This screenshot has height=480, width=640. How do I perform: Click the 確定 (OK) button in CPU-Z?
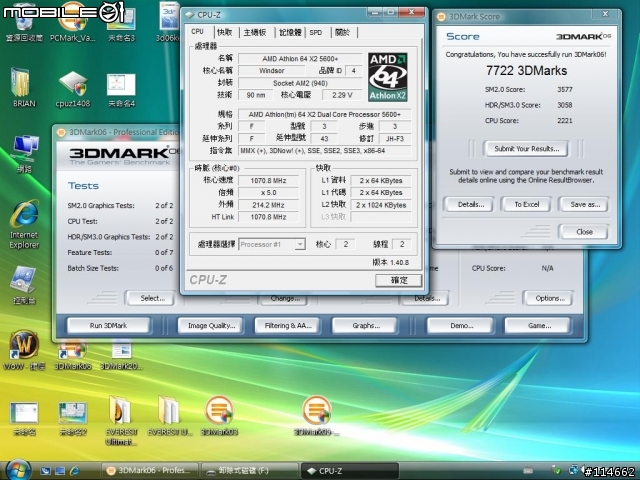pos(398,280)
